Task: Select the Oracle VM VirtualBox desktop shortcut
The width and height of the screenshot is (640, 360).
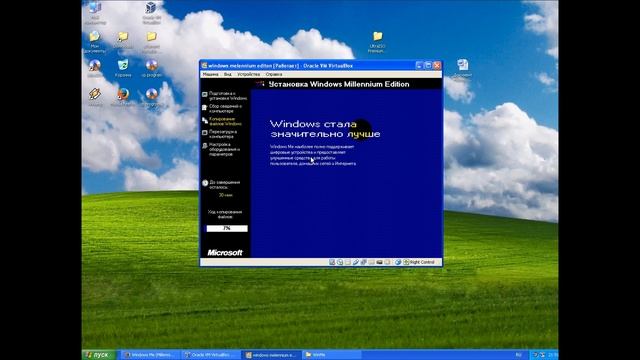Action: point(151,13)
